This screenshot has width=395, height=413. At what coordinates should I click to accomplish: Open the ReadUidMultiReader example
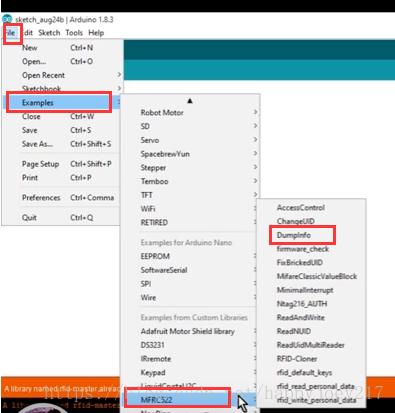pos(311,345)
